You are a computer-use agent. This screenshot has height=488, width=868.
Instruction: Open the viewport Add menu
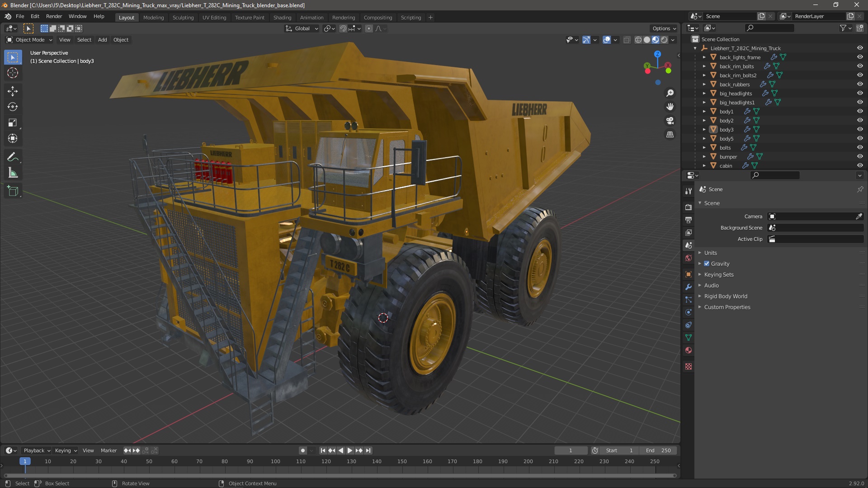pyautogui.click(x=103, y=40)
